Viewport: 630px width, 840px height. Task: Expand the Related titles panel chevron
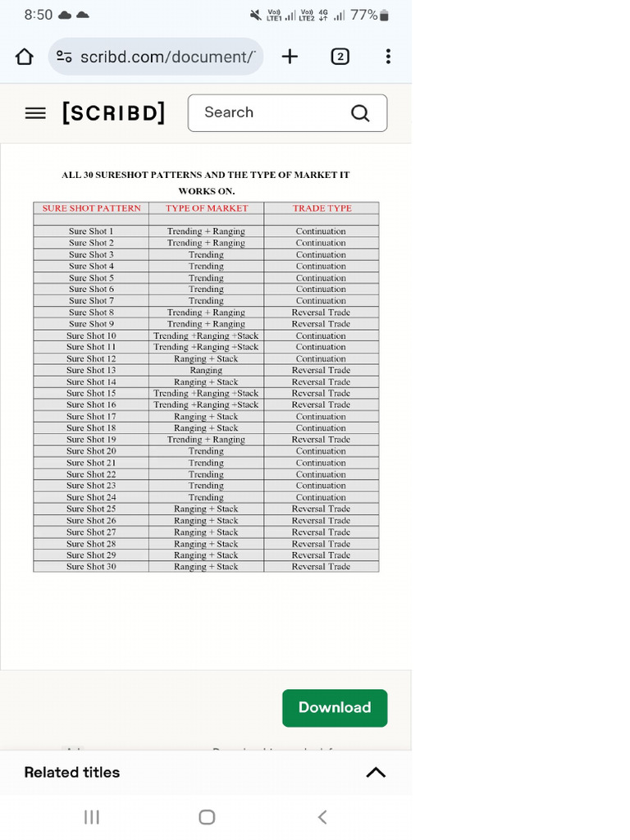(x=376, y=772)
